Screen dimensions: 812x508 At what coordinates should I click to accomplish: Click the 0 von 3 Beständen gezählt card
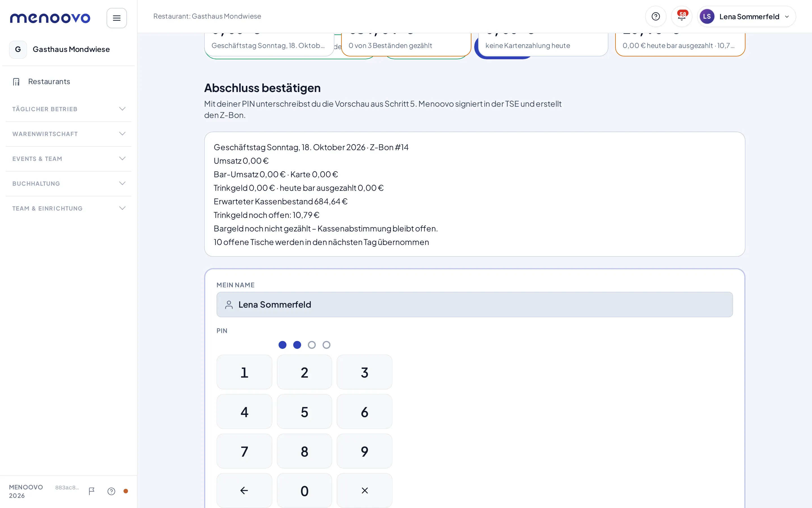[406, 45]
